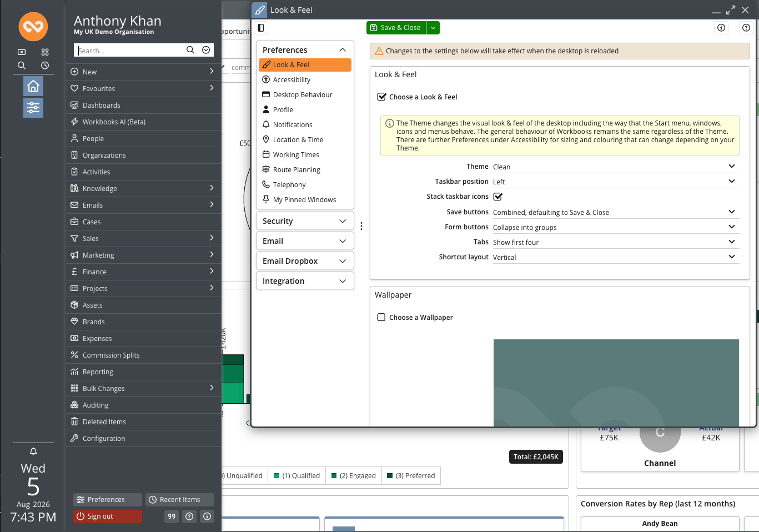Click the 99 counter badge in Start menu

click(172, 516)
